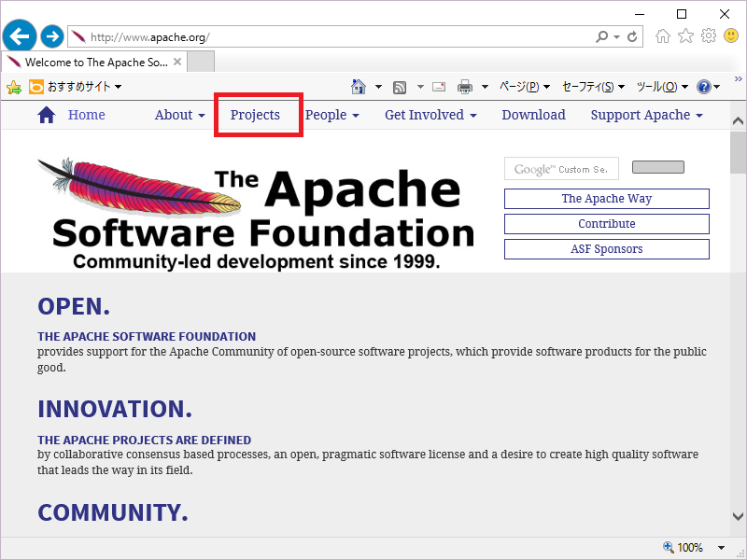Click the OPEN. heading
Screen dimensions: 747x560
[x=74, y=306]
